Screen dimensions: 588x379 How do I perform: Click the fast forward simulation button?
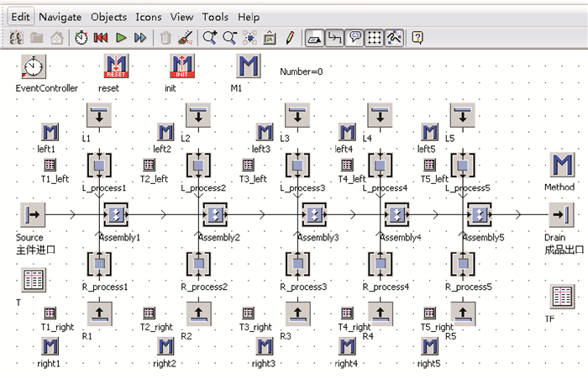coord(140,38)
